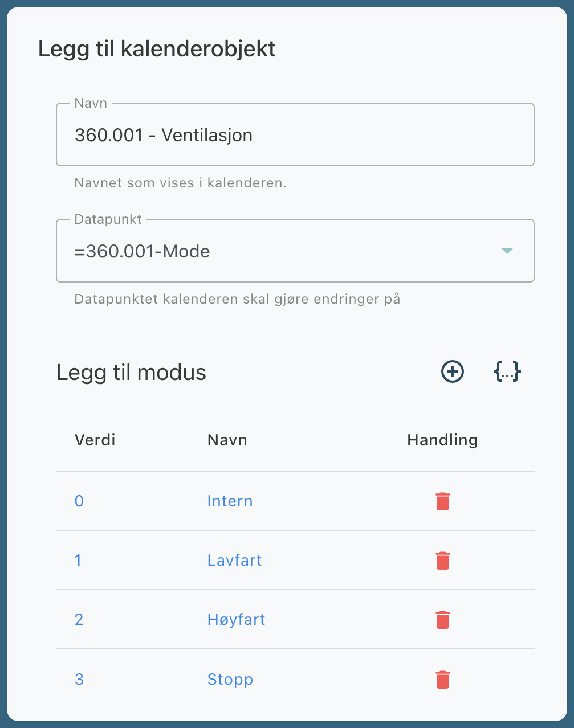
Task: Expand the Datapunkt dropdown arrow
Action: [507, 251]
